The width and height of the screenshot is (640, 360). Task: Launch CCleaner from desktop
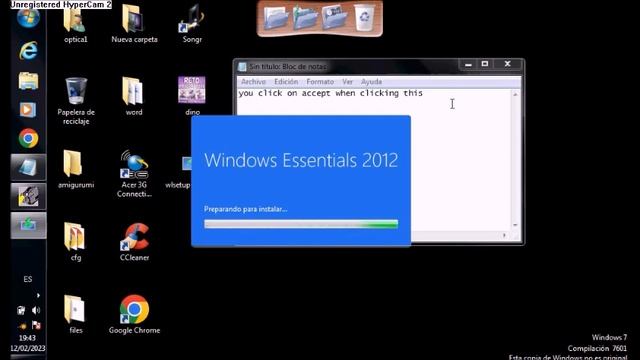click(135, 241)
